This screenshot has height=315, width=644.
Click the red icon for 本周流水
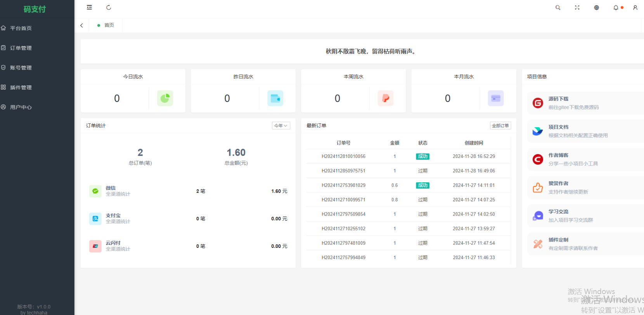pyautogui.click(x=385, y=98)
